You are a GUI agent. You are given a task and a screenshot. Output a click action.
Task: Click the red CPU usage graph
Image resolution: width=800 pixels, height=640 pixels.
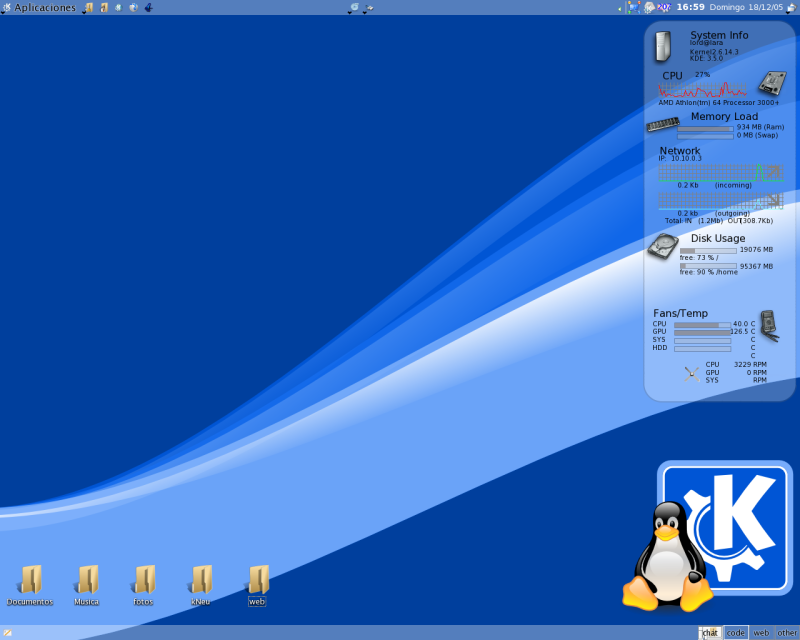(703, 90)
